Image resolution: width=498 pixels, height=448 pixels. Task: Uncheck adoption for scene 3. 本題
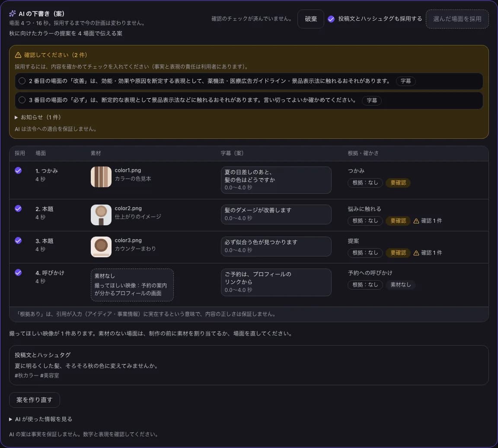tap(18, 241)
